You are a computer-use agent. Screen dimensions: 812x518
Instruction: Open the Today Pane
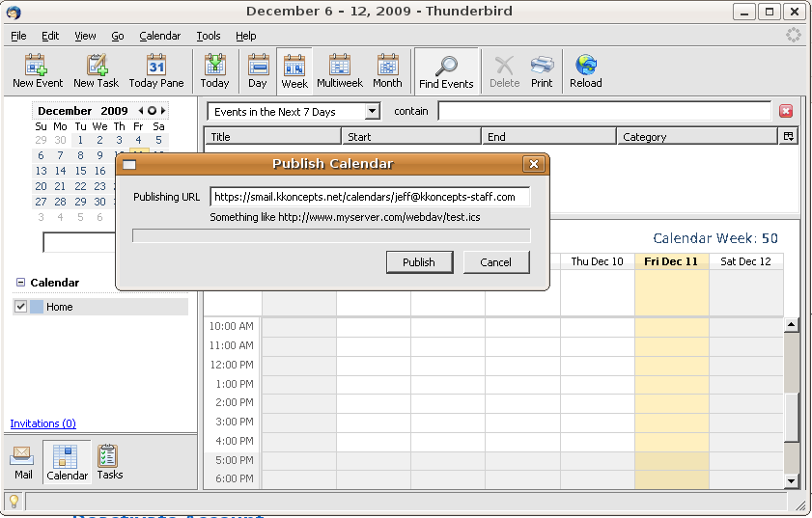[155, 70]
